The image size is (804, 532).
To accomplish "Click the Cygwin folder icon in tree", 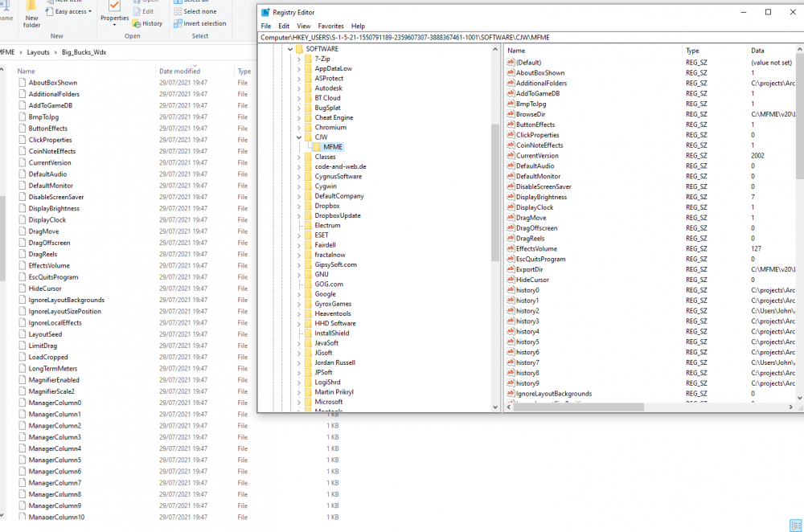I will pyautogui.click(x=308, y=186).
